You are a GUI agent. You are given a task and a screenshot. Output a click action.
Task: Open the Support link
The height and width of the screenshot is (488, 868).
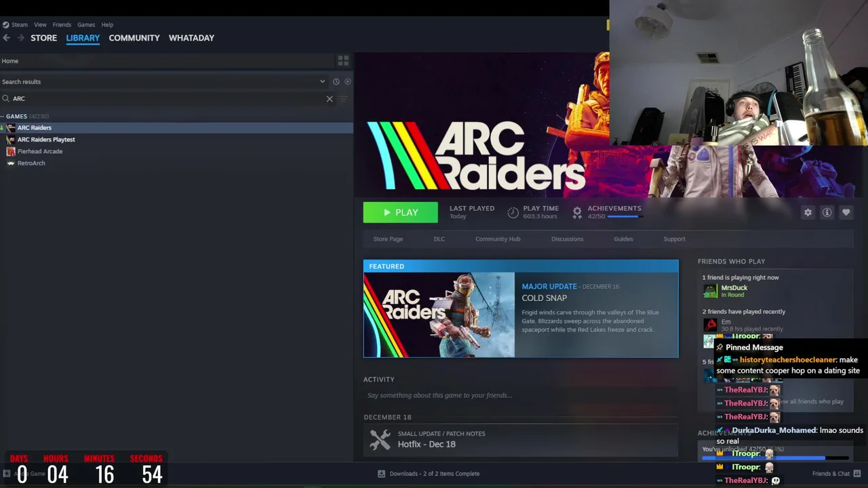pyautogui.click(x=674, y=239)
